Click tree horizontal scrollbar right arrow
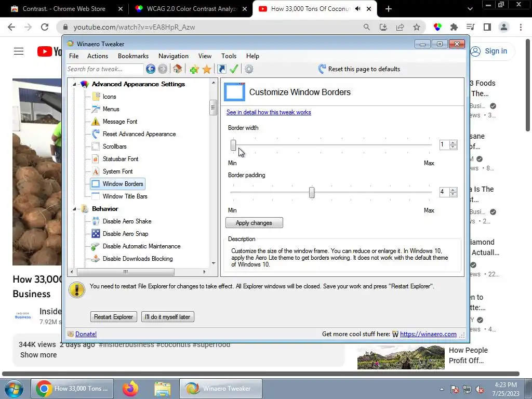 (204, 272)
